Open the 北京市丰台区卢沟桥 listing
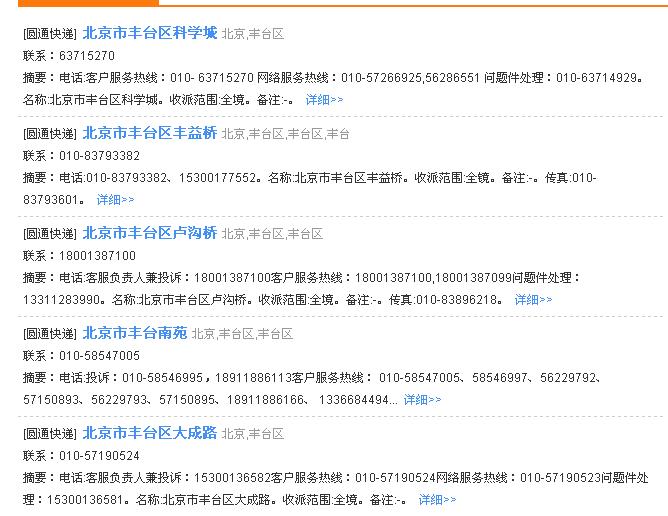668x516 pixels. (x=150, y=233)
